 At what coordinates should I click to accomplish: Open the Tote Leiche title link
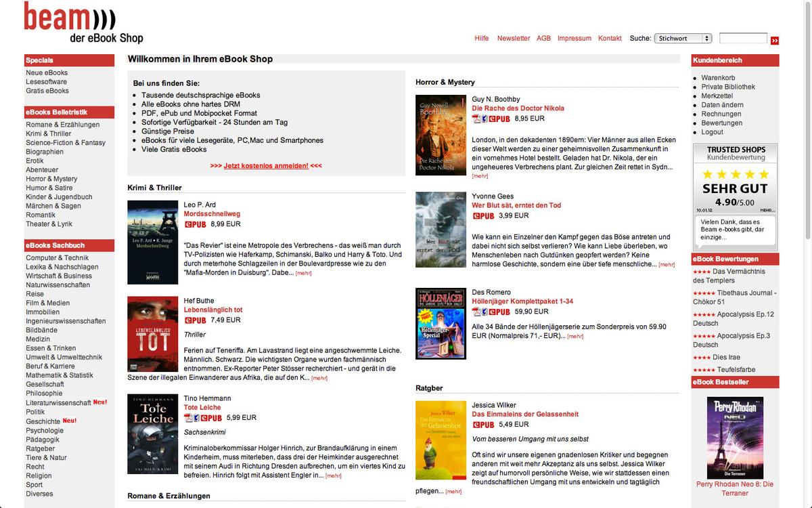(202, 408)
